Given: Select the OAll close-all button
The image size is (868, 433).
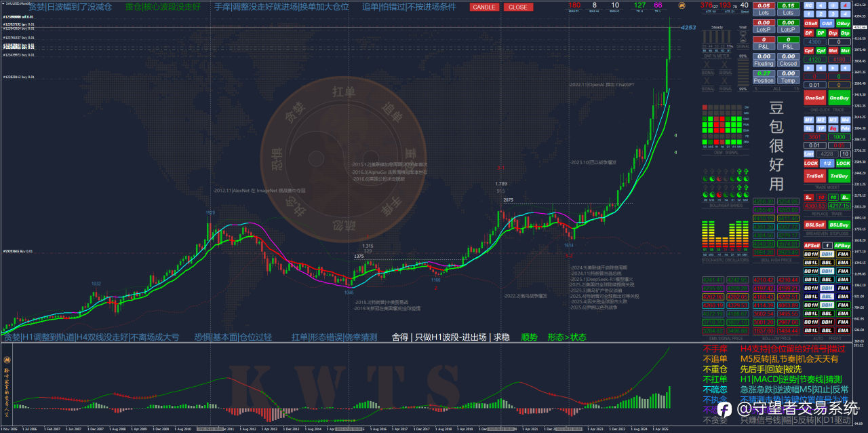Looking at the screenshot, I should point(827,23).
